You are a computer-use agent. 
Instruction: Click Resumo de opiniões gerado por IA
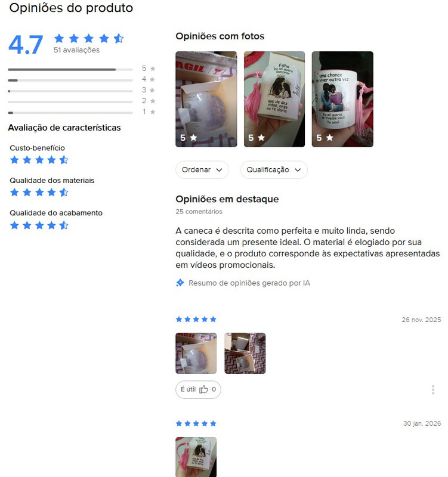pyautogui.click(x=249, y=283)
